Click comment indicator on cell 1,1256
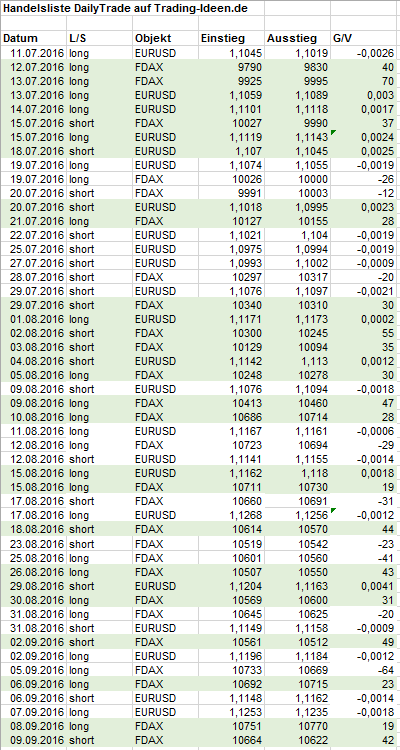 tap(333, 510)
